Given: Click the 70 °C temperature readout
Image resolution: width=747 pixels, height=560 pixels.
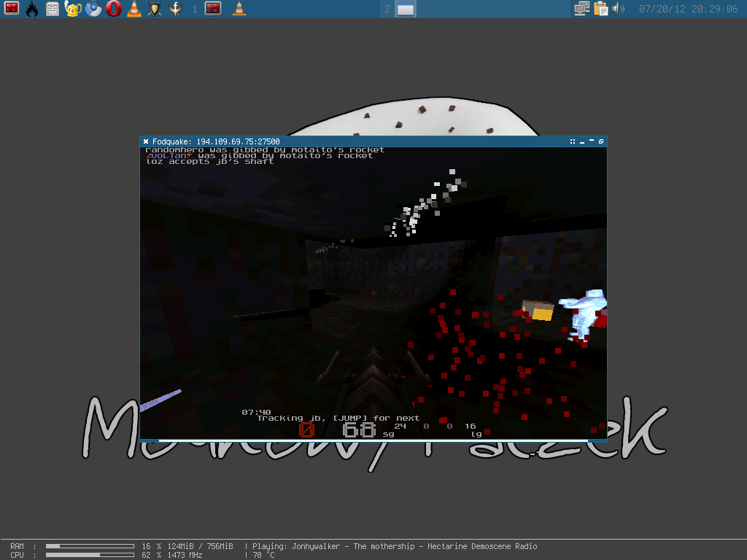Looking at the screenshot, I should pos(263,555).
